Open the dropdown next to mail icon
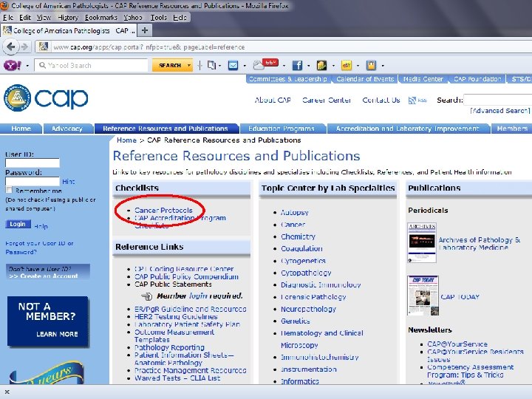 (x=245, y=66)
